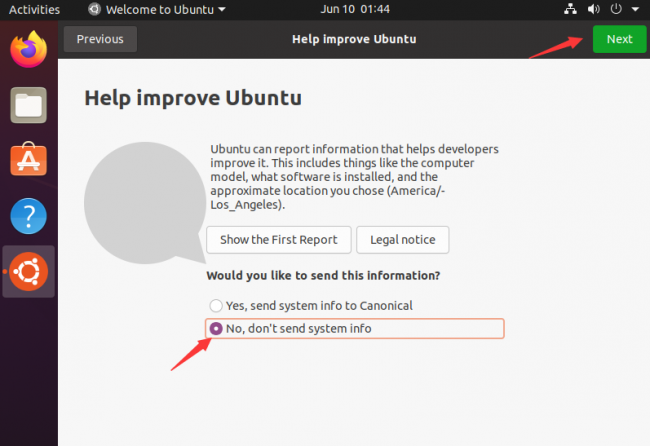Open Firefox from the dock

click(x=29, y=50)
